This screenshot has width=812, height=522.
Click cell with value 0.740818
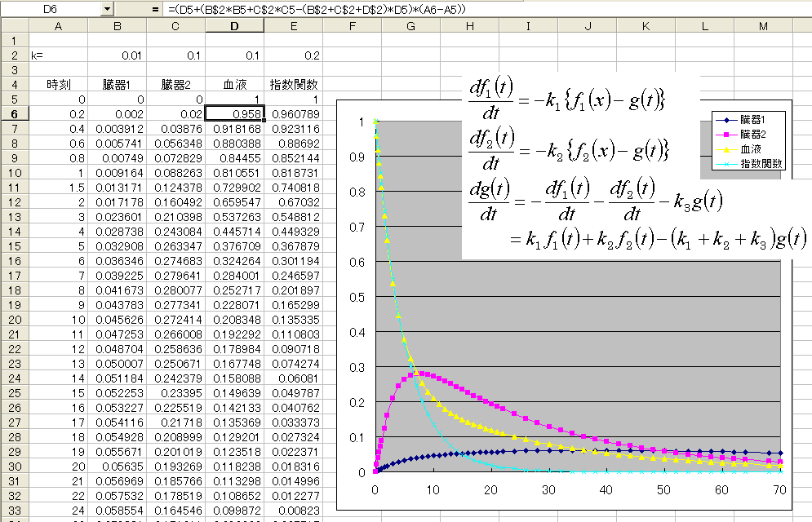click(x=294, y=188)
